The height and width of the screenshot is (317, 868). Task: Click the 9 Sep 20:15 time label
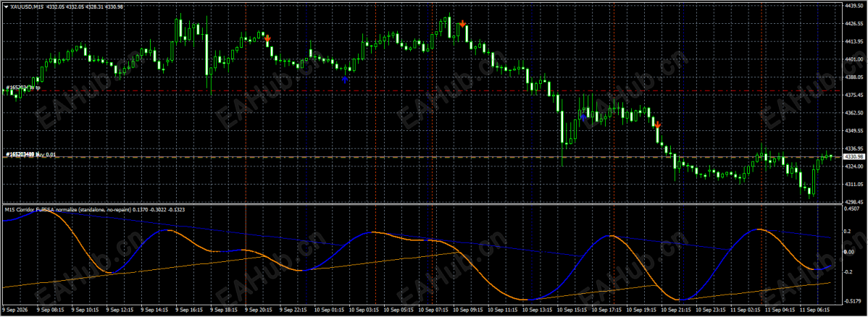(258, 311)
